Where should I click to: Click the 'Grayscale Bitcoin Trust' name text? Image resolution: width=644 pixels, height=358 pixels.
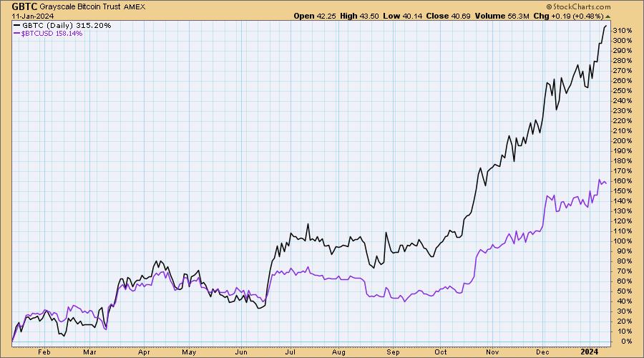[x=80, y=7]
